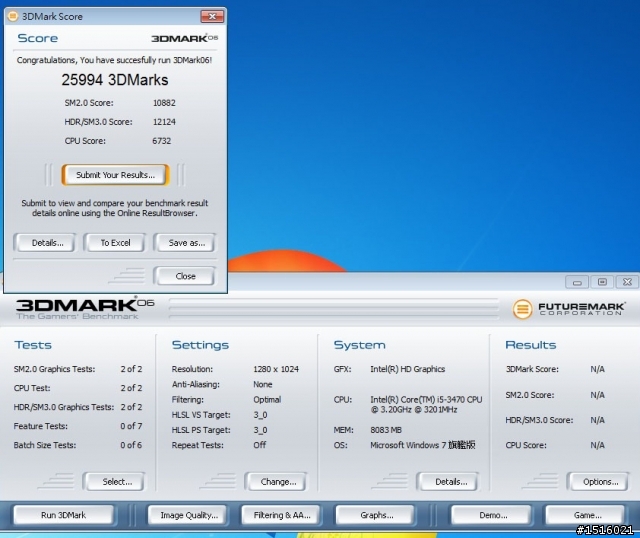Image resolution: width=640 pixels, height=538 pixels.
Task: Click the Resolution value 1280 x 1024
Action: click(x=276, y=369)
